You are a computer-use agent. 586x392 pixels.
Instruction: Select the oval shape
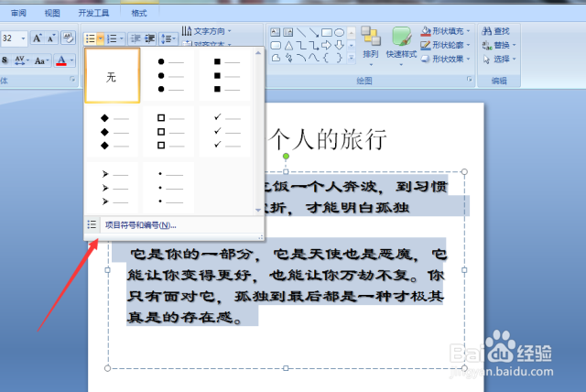340,32
